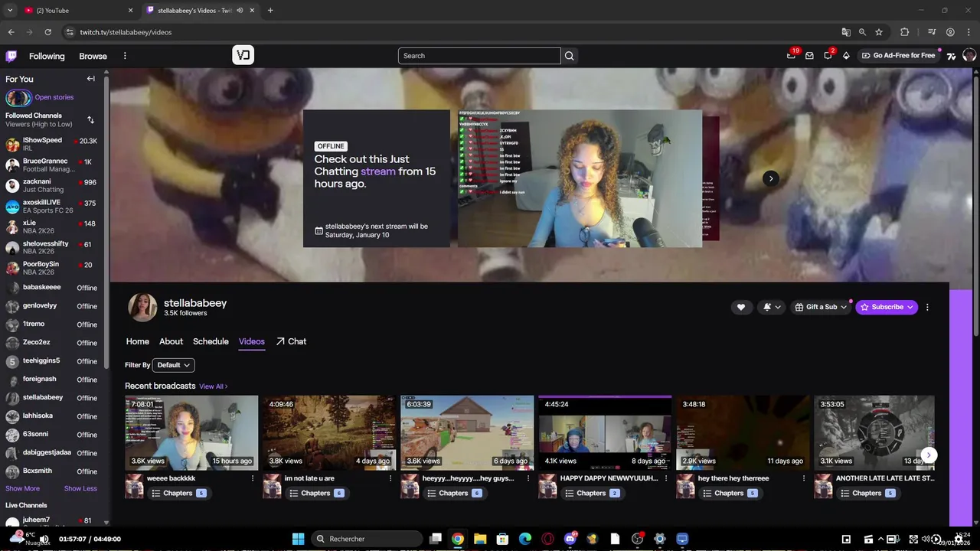Viewport: 980px width, 551px height.
Task: Collapse the For You sidebar
Action: point(91,79)
